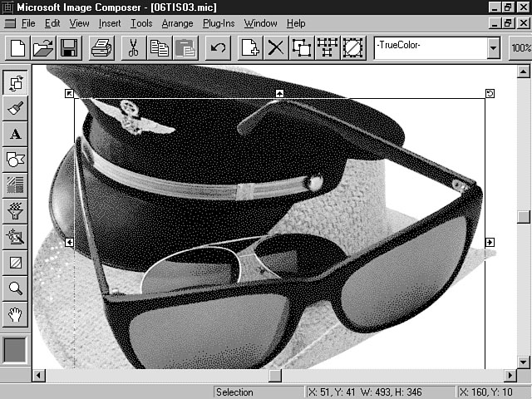The width and height of the screenshot is (532, 399).
Task: Expand the TrueColor format dropdown
Action: (x=493, y=47)
